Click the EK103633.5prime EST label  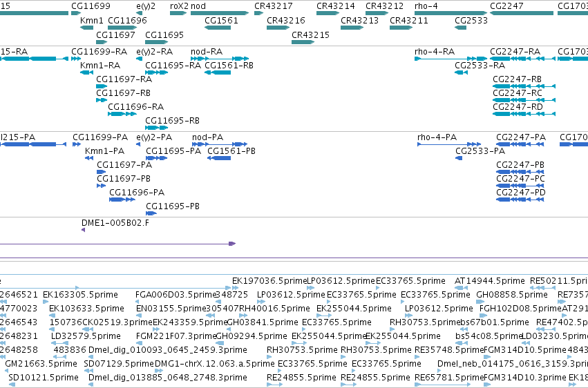tap(86, 309)
